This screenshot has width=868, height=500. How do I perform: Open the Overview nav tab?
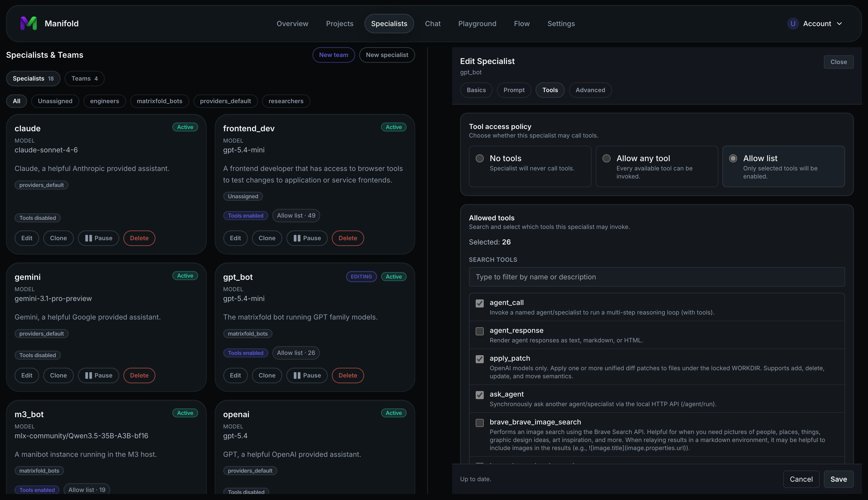coord(292,24)
